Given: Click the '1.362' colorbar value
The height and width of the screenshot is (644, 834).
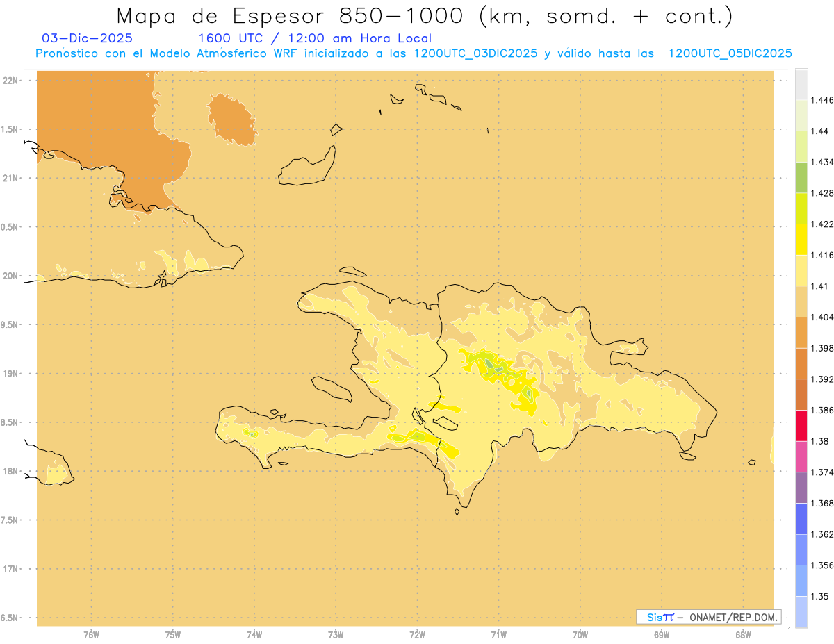Looking at the screenshot, I should pyautogui.click(x=824, y=534).
